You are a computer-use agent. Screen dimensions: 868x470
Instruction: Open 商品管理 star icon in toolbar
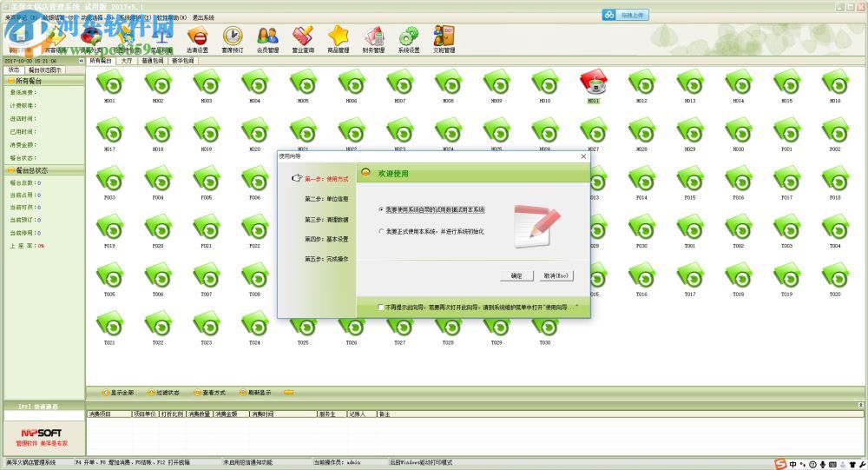point(338,39)
